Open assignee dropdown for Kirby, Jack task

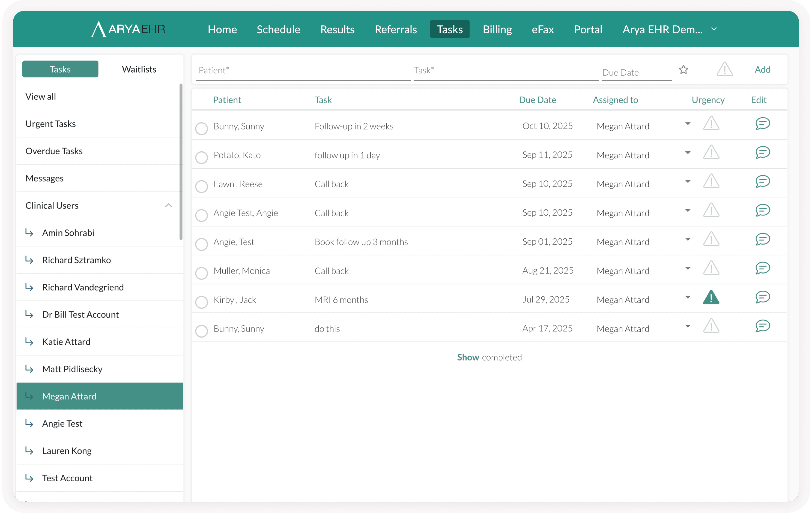pos(688,297)
